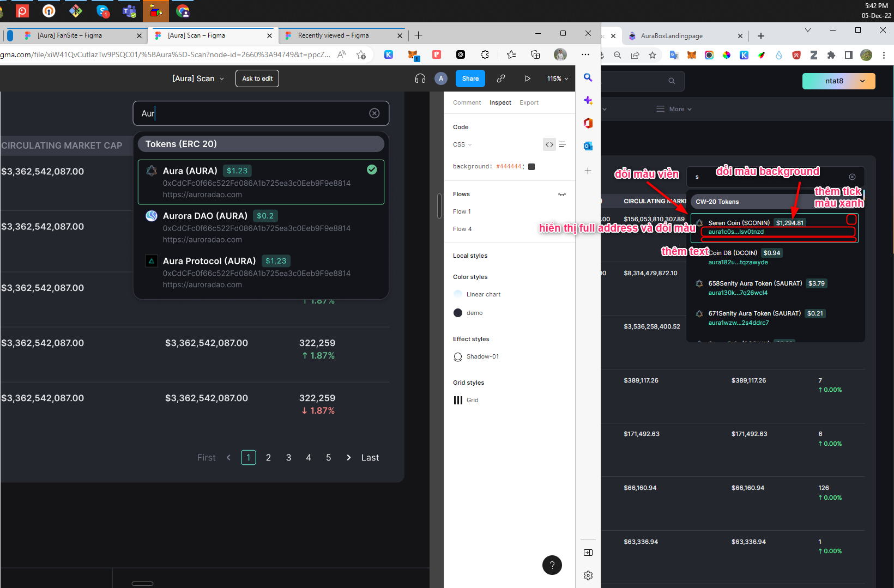Start Figma audio conversation (headphones icon)

(420, 78)
